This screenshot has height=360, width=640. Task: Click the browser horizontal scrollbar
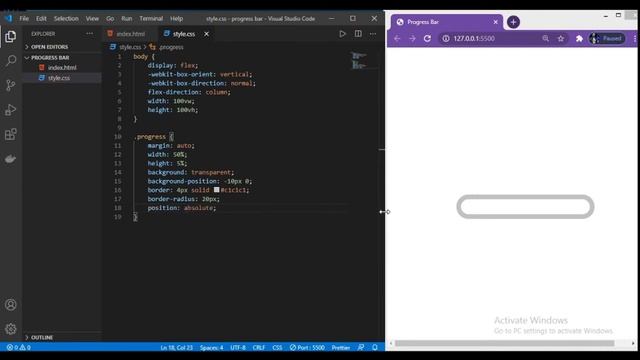(504, 343)
